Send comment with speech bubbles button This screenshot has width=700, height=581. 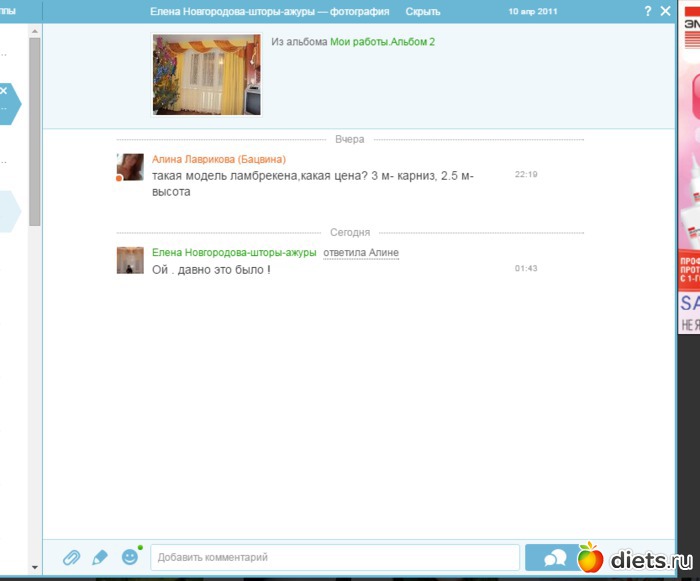tap(555, 557)
